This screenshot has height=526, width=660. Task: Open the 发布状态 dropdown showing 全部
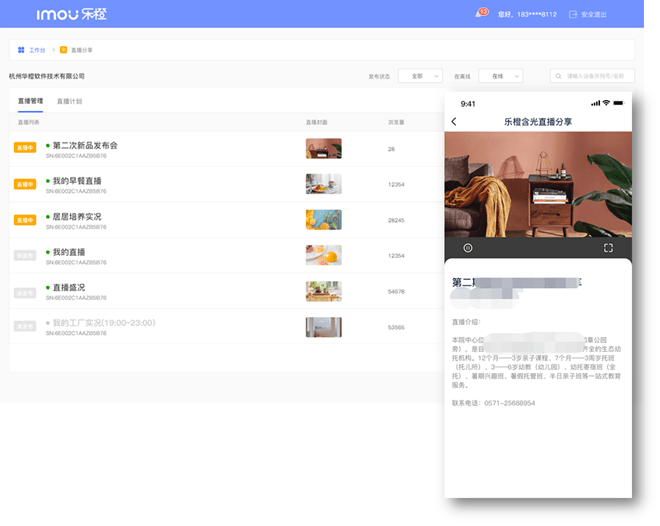[x=420, y=76]
